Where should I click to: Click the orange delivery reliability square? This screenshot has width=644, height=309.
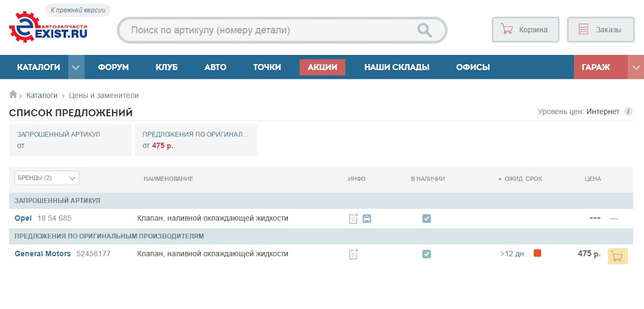pos(537,253)
